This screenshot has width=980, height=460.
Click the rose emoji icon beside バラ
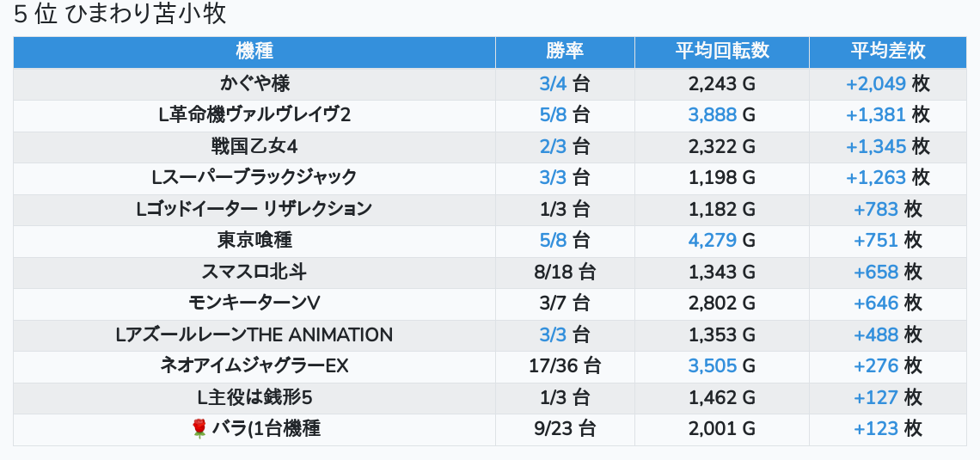[x=199, y=428]
